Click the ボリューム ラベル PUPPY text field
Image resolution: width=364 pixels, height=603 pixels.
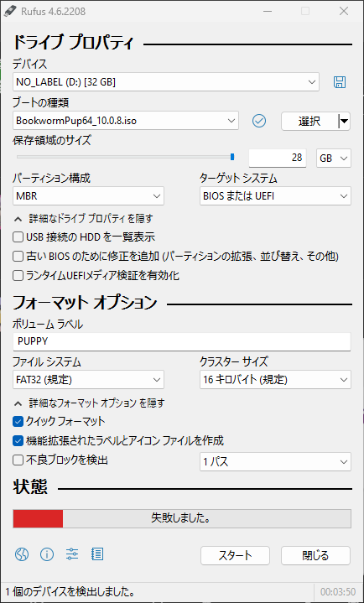click(182, 342)
